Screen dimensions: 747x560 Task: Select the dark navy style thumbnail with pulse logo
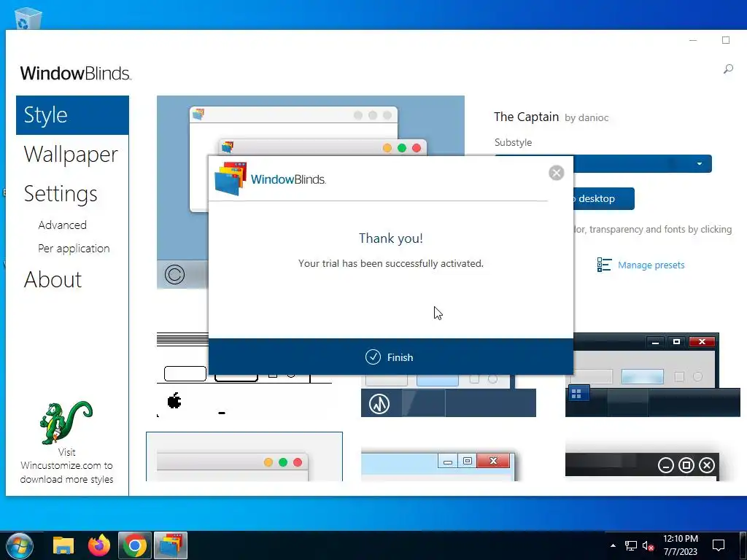click(x=449, y=396)
